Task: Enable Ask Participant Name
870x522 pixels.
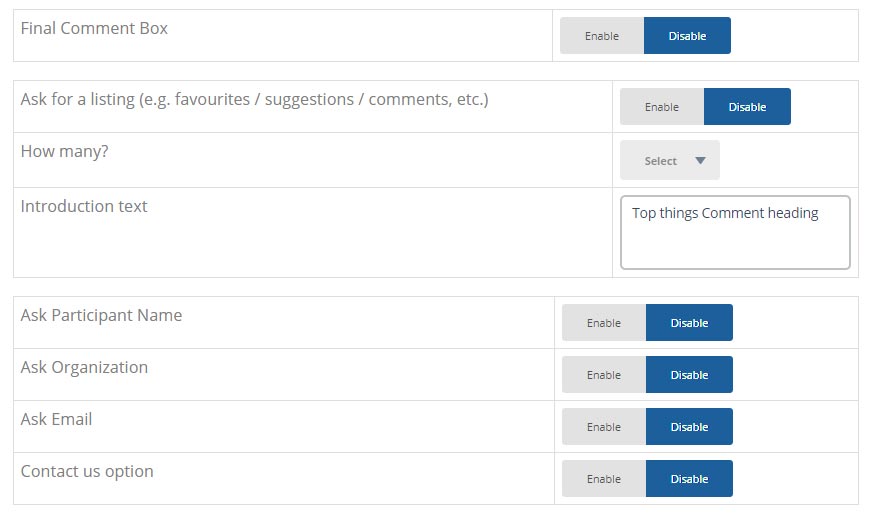Action: coord(604,322)
